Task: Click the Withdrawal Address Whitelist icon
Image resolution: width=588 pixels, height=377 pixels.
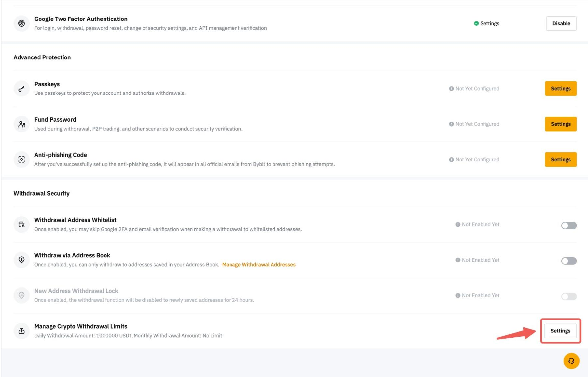Action: (x=21, y=225)
